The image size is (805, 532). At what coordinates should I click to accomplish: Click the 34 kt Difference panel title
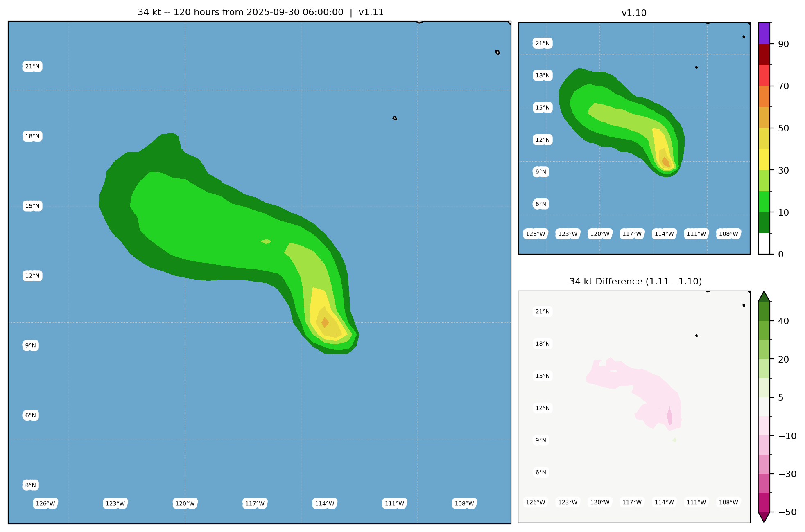tap(635, 282)
